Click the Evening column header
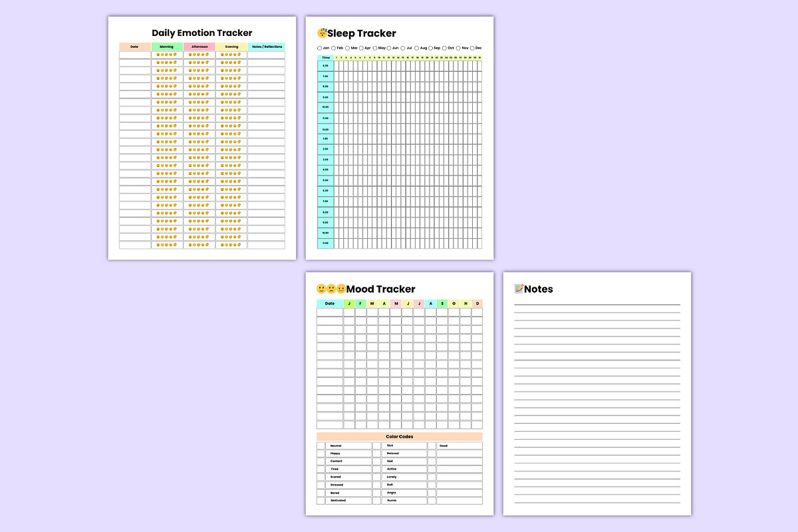798x532 pixels. 231,47
